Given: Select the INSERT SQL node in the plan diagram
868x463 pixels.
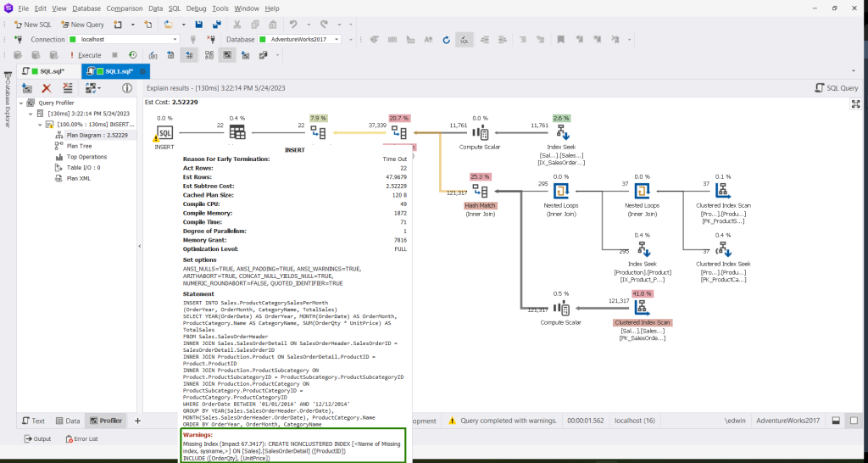Looking at the screenshot, I should click(164, 133).
